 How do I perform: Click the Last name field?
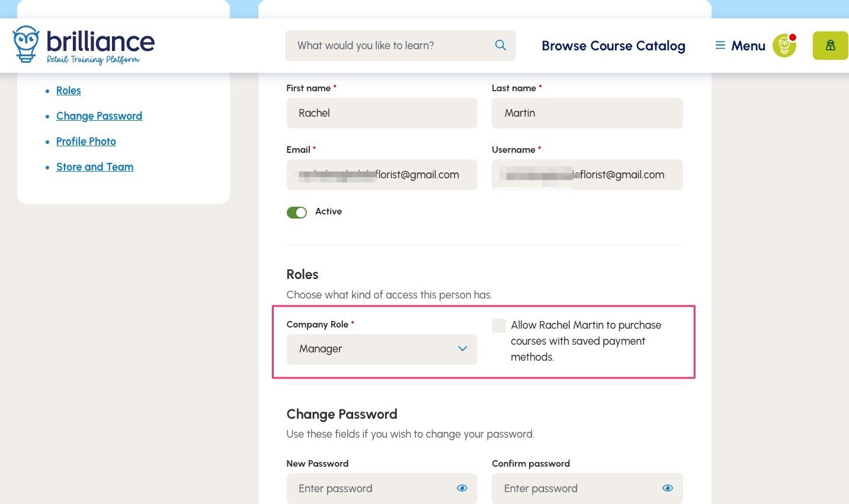(587, 113)
